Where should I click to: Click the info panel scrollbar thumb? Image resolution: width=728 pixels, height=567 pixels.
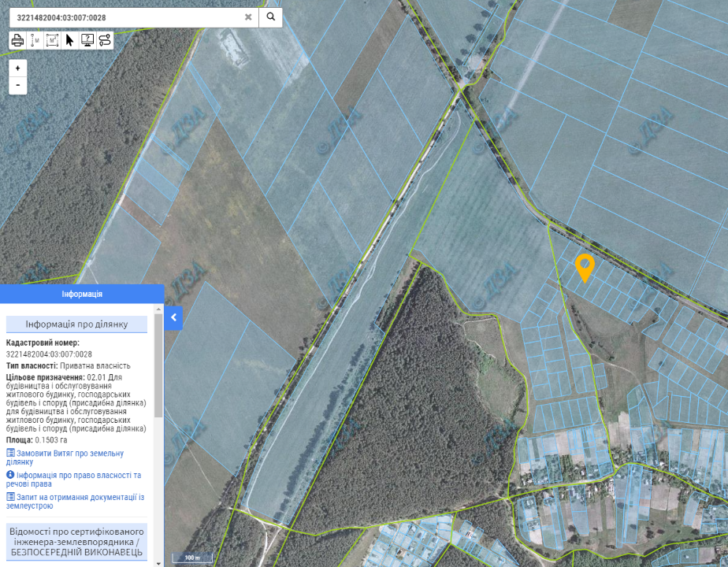coord(159,365)
